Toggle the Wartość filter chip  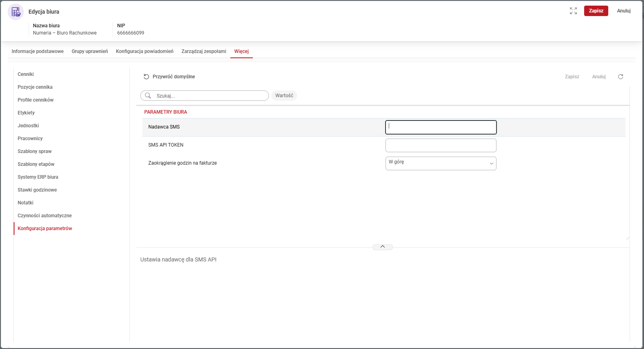[284, 96]
